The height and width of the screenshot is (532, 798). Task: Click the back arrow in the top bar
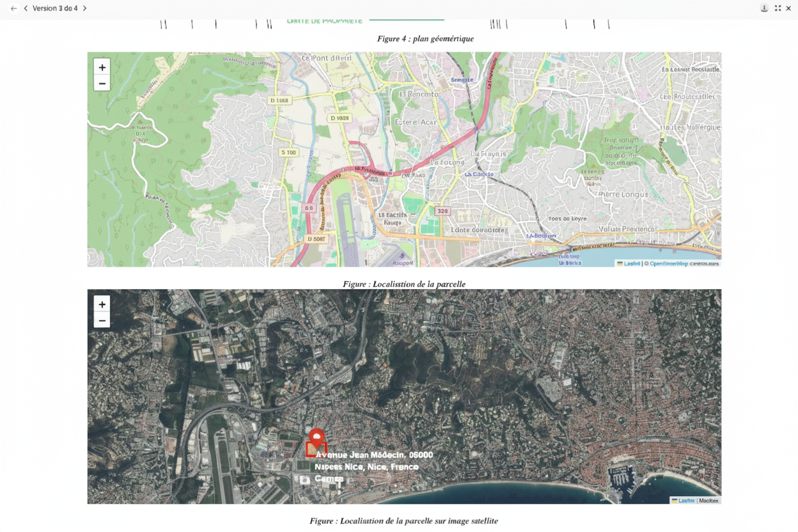coord(13,8)
